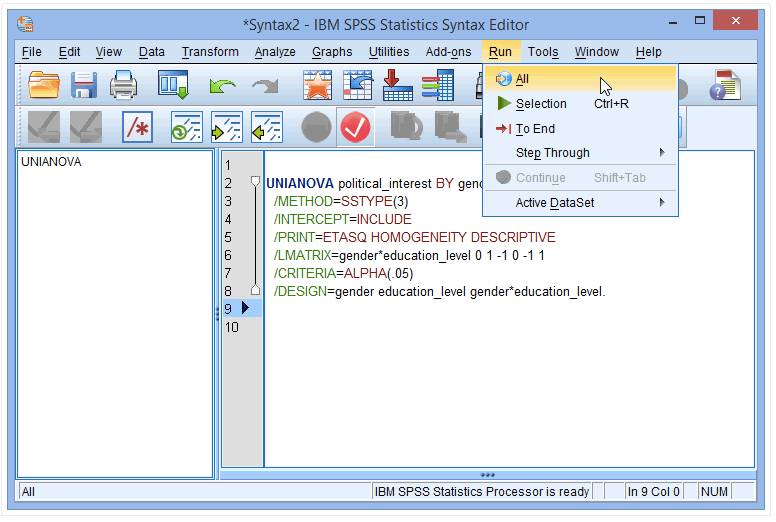Click the three-dot splitter below the editor
Image resolution: width=776 pixels, height=522 pixels.
(x=487, y=475)
